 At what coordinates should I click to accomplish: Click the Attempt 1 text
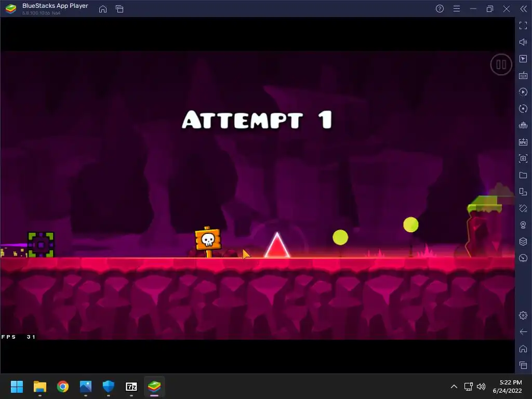(257, 119)
